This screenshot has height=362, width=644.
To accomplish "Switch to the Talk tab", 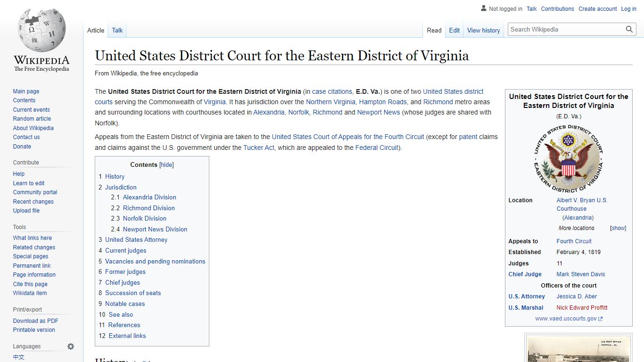I will 117,30.
